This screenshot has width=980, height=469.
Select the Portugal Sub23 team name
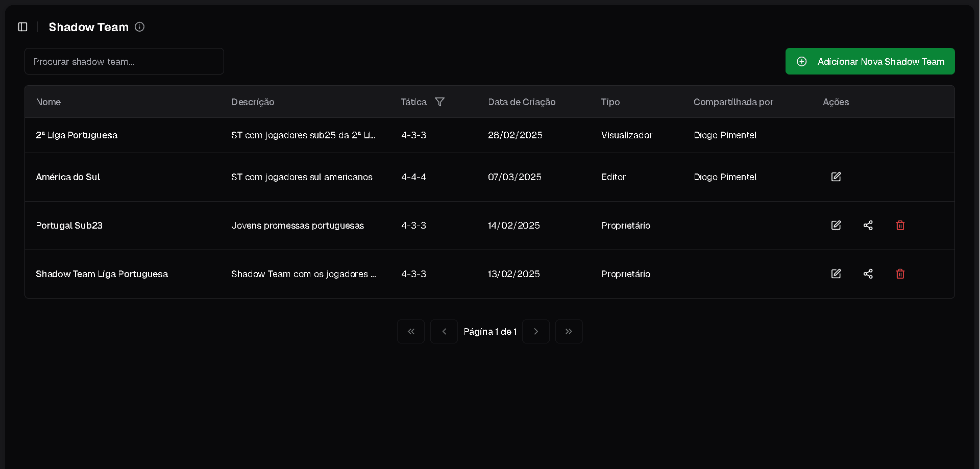[x=69, y=226]
